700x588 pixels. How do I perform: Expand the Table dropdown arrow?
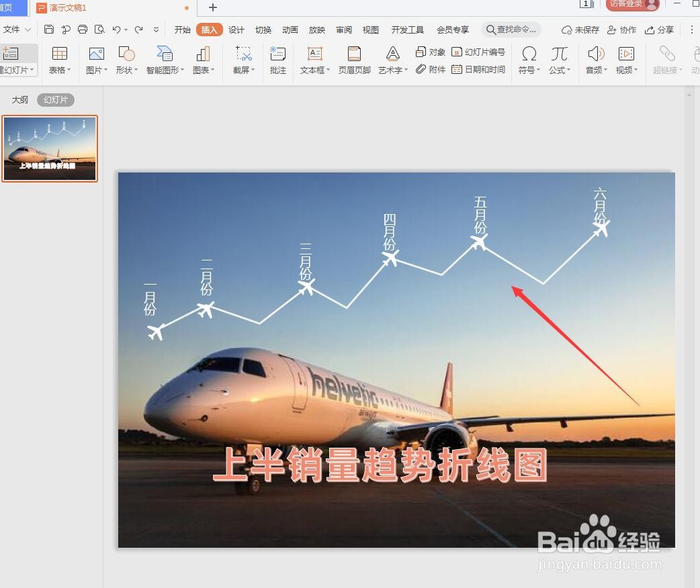[x=69, y=70]
